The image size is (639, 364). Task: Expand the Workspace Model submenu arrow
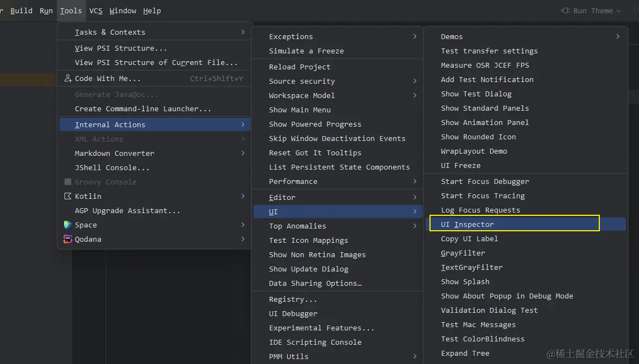point(415,95)
